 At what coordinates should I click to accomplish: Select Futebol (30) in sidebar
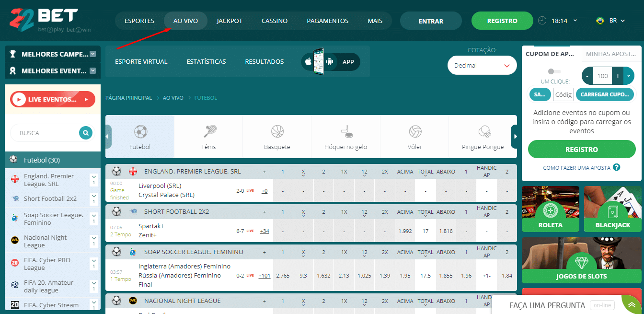tap(53, 160)
